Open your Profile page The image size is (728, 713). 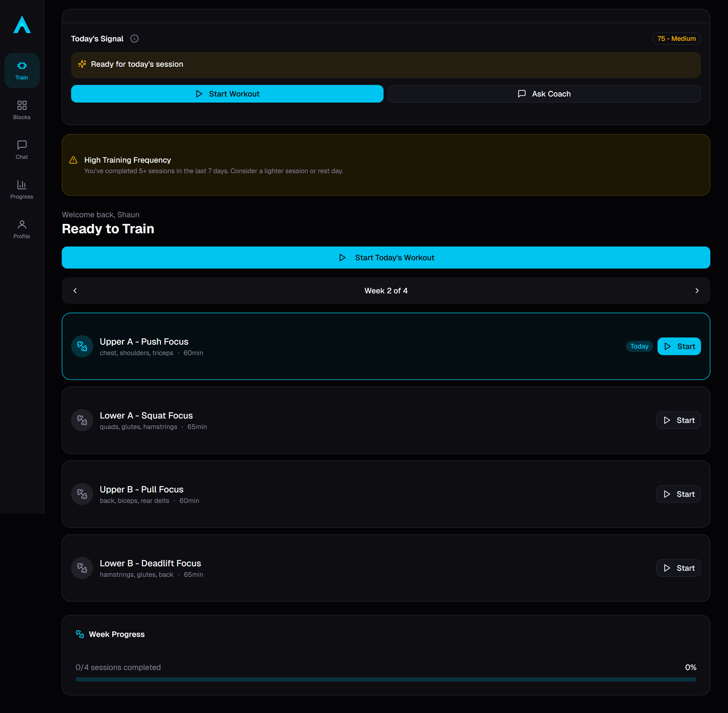(22, 229)
